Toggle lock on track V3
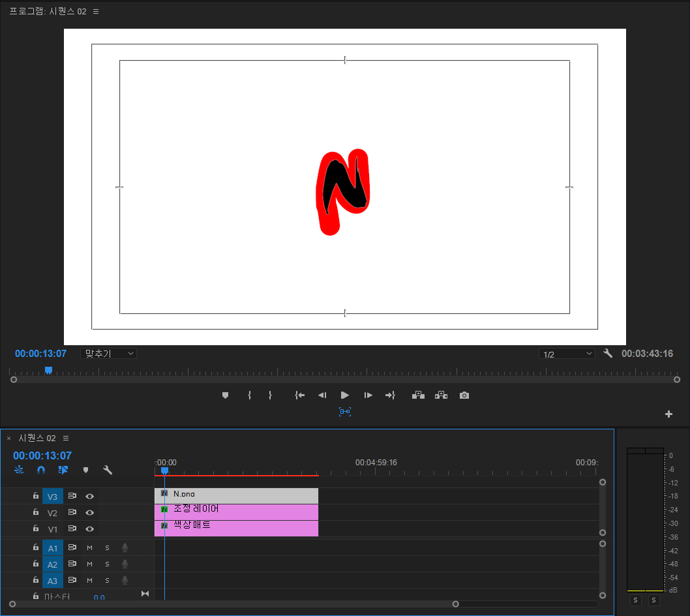This screenshot has height=616, width=690. tap(36, 496)
